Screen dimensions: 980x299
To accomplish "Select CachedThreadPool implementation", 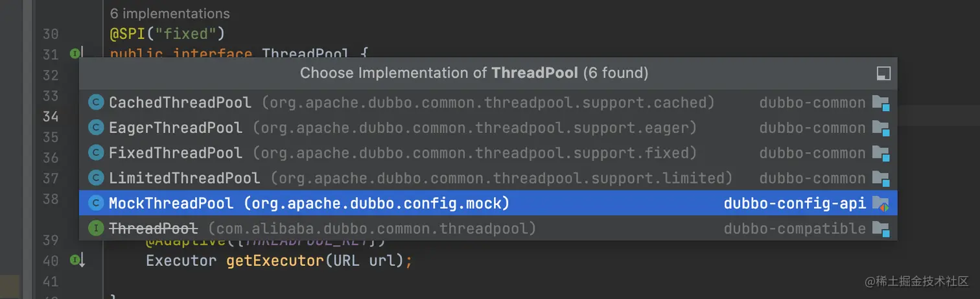I will tap(488, 102).
